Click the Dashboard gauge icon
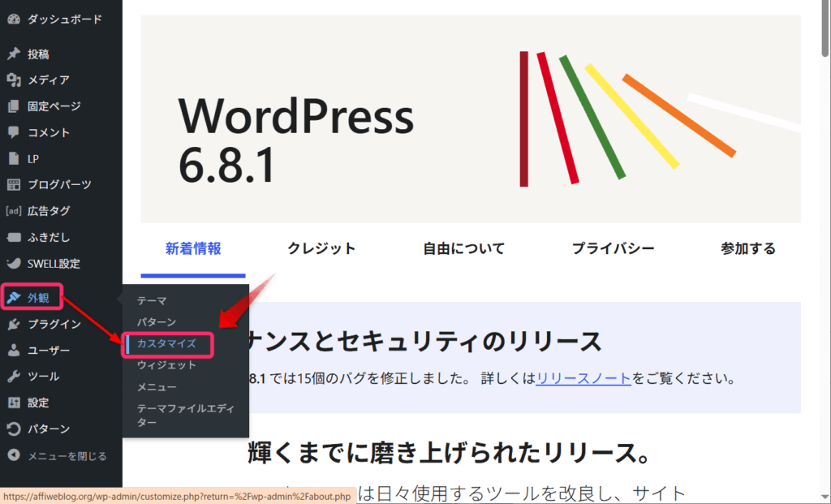The height and width of the screenshot is (504, 831). [13, 18]
